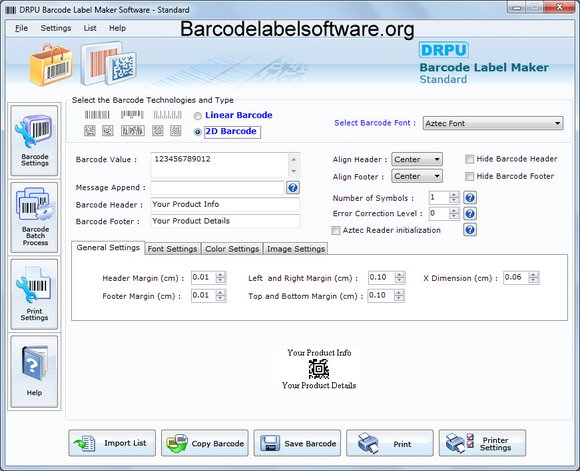Image resolution: width=580 pixels, height=471 pixels.
Task: Open the Print Settings sidebar panel
Action: (34, 294)
